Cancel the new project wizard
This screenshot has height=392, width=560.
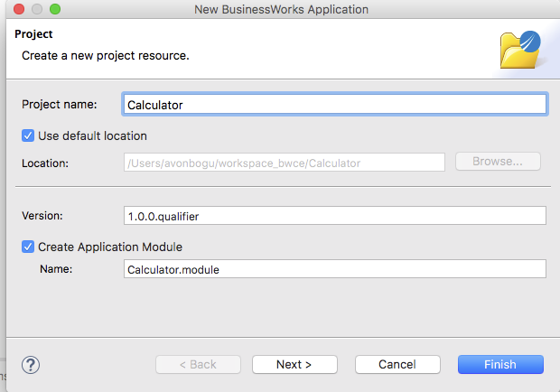pyautogui.click(x=397, y=365)
